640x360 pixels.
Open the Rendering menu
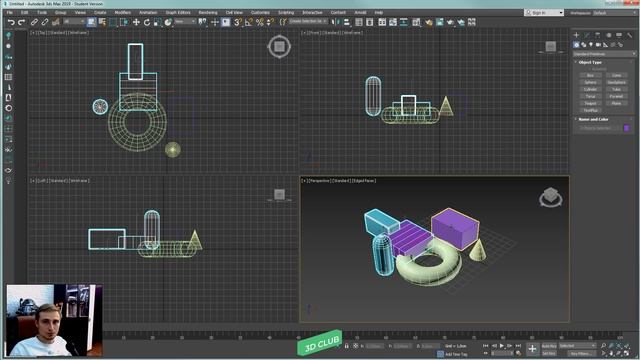click(208, 13)
